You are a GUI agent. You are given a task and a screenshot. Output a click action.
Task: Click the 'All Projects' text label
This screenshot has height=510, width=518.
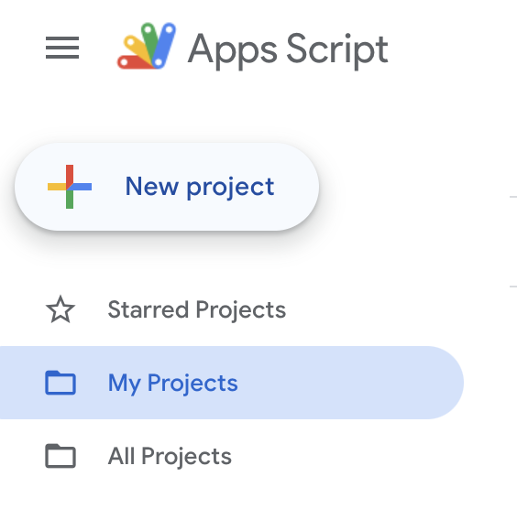pyautogui.click(x=169, y=456)
